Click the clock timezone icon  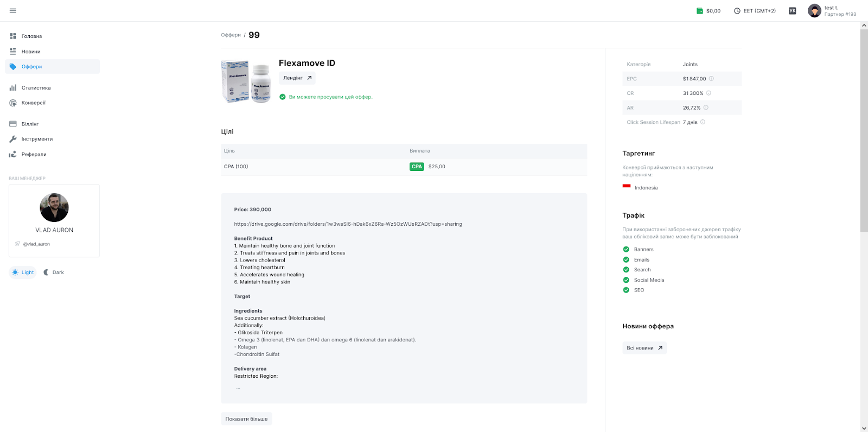[737, 11]
